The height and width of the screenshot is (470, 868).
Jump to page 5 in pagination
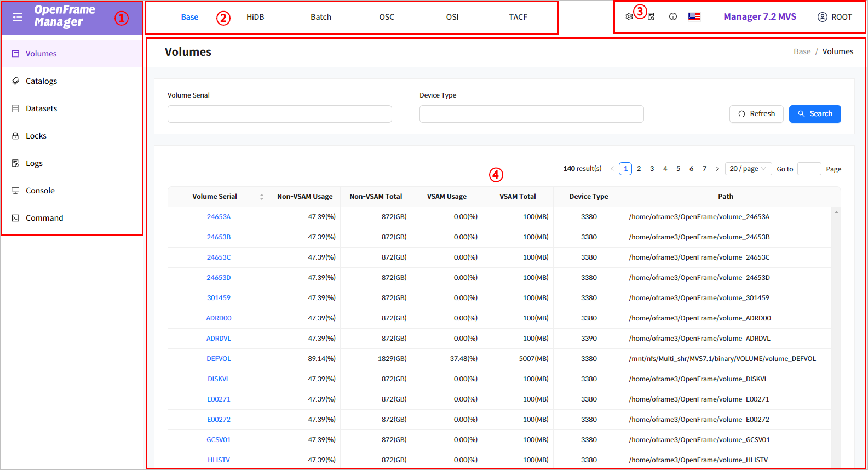click(x=678, y=169)
